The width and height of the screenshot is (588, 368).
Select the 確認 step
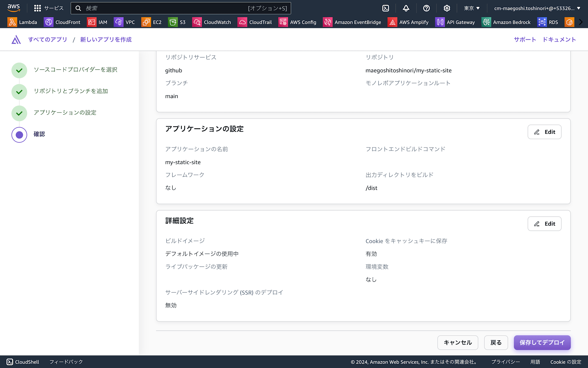39,134
